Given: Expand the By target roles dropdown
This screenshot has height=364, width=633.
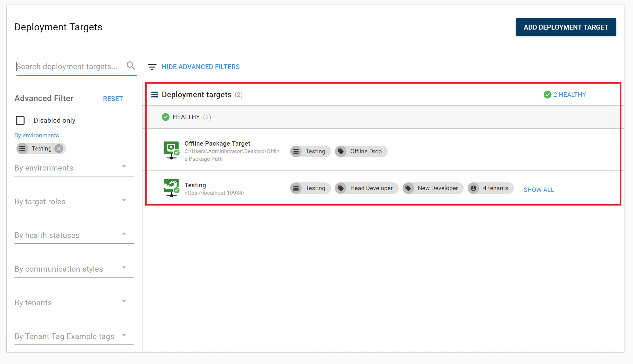Looking at the screenshot, I should pos(74,201).
